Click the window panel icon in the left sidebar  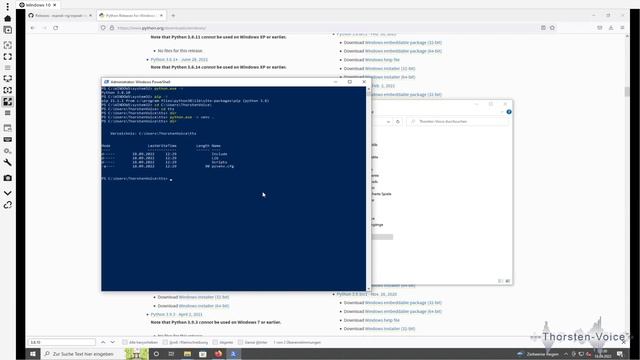point(7,128)
